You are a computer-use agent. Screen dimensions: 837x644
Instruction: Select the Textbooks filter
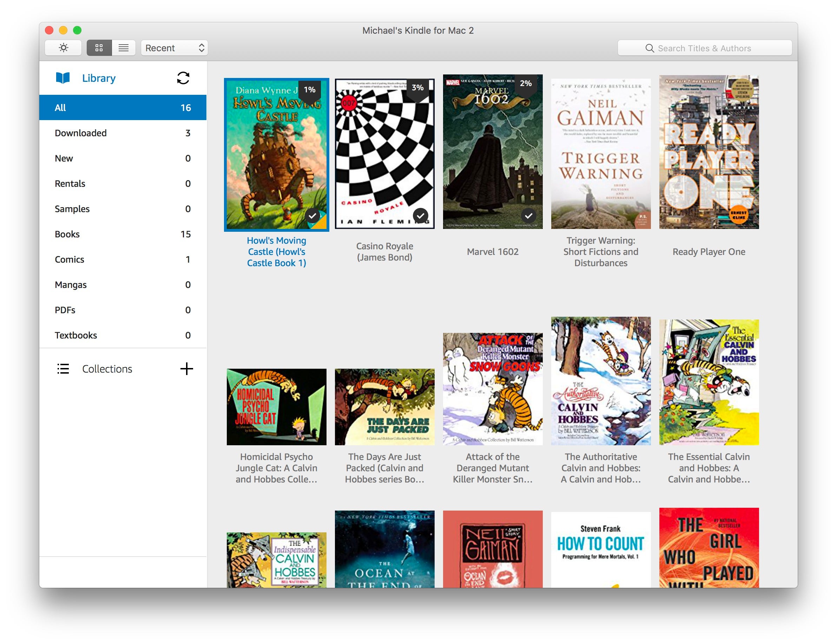point(123,335)
